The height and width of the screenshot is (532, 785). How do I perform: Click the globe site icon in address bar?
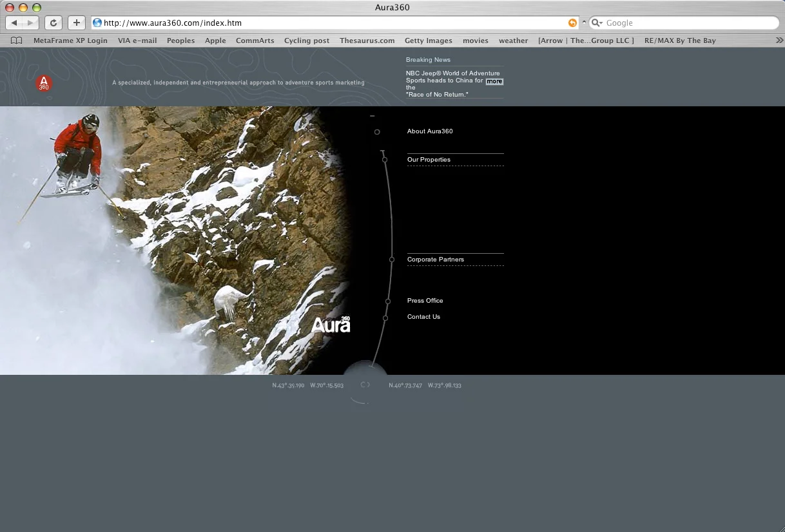[x=97, y=23]
